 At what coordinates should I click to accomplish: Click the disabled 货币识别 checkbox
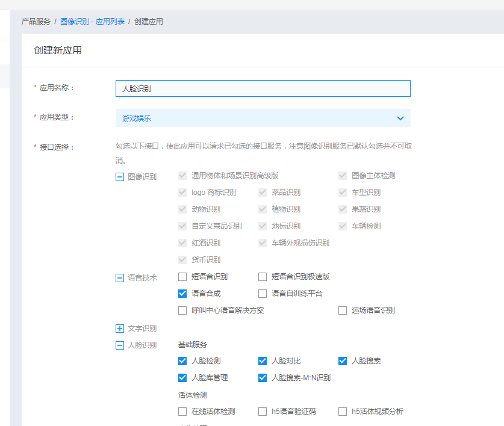182,259
